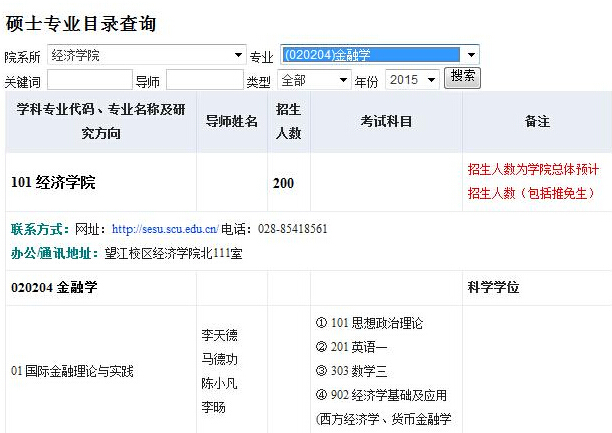Click advisor name 李天德
612x433 pixels.
click(220, 335)
